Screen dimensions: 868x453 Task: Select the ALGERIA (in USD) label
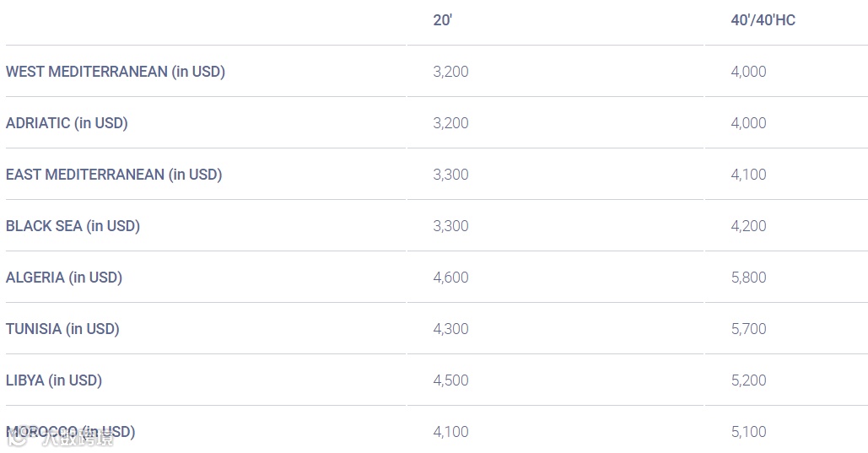pyautogui.click(x=64, y=278)
